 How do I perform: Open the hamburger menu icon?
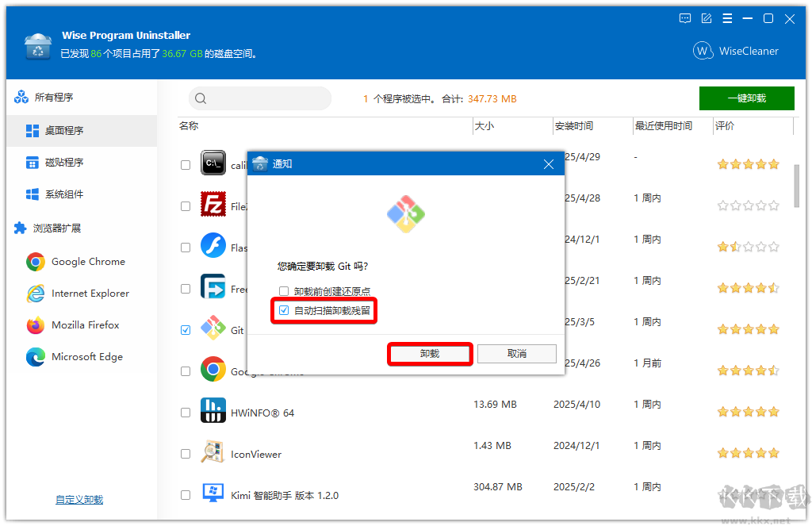click(727, 18)
